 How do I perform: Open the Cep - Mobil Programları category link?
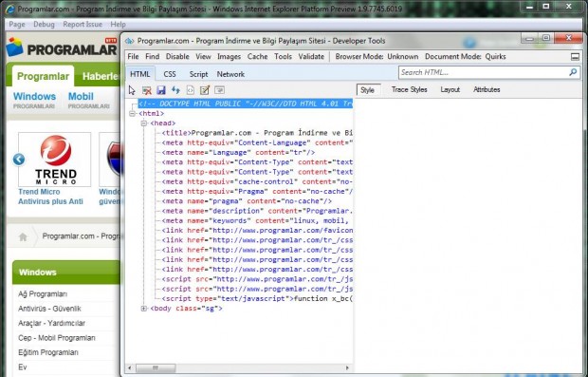pyautogui.click(x=57, y=338)
